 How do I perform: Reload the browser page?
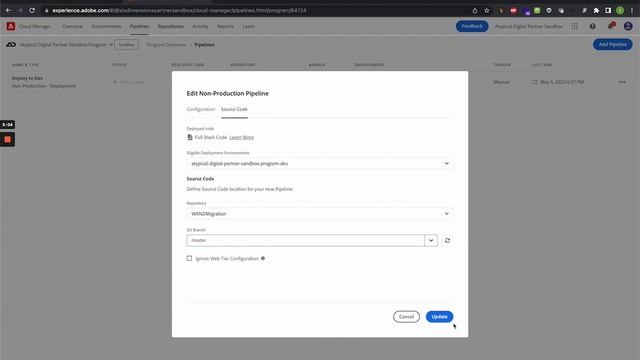point(32,10)
